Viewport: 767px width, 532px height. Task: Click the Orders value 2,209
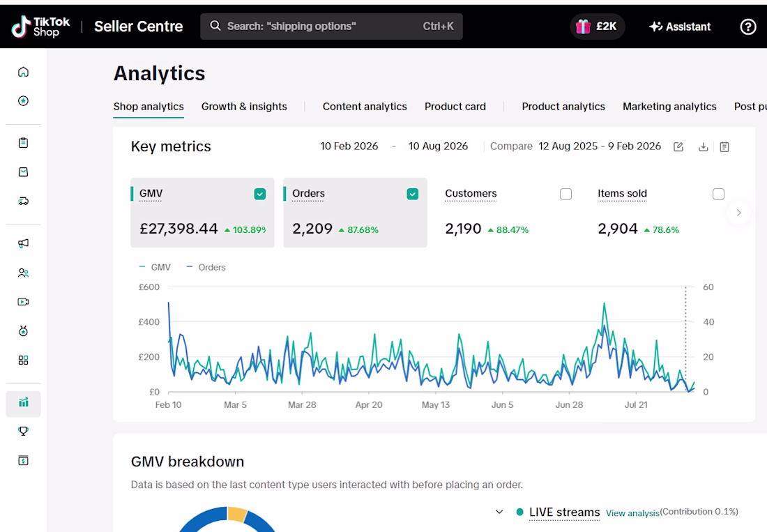click(312, 229)
